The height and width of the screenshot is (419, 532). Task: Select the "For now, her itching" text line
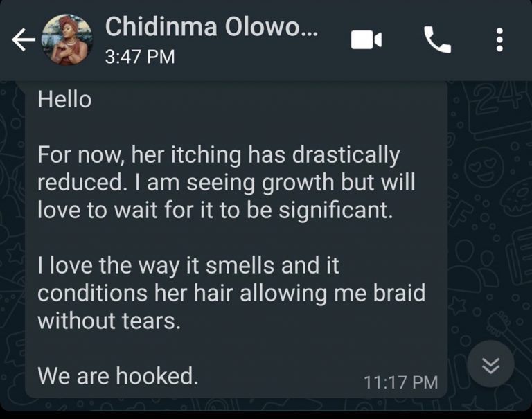pyautogui.click(x=219, y=155)
